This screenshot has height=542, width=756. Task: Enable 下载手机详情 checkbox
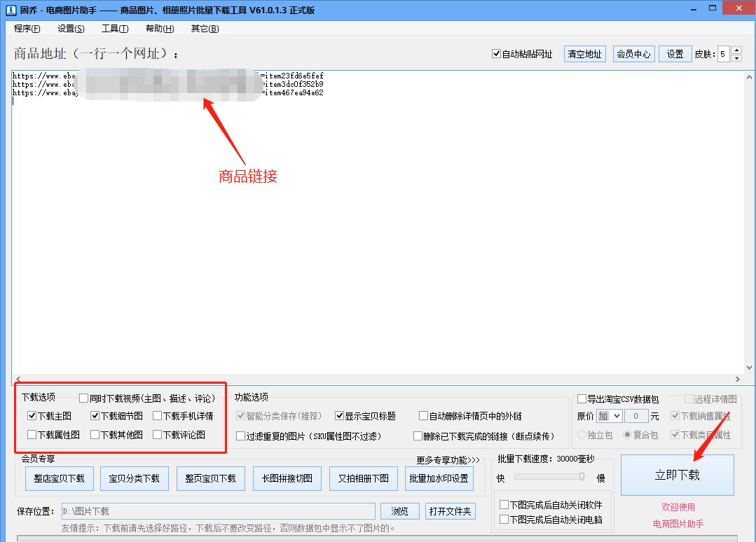157,415
